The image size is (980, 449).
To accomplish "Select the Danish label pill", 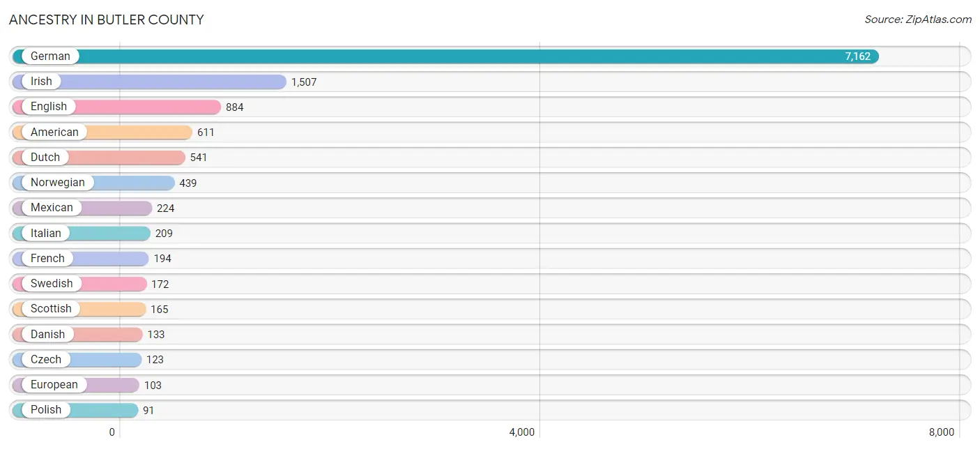I will [x=47, y=335].
